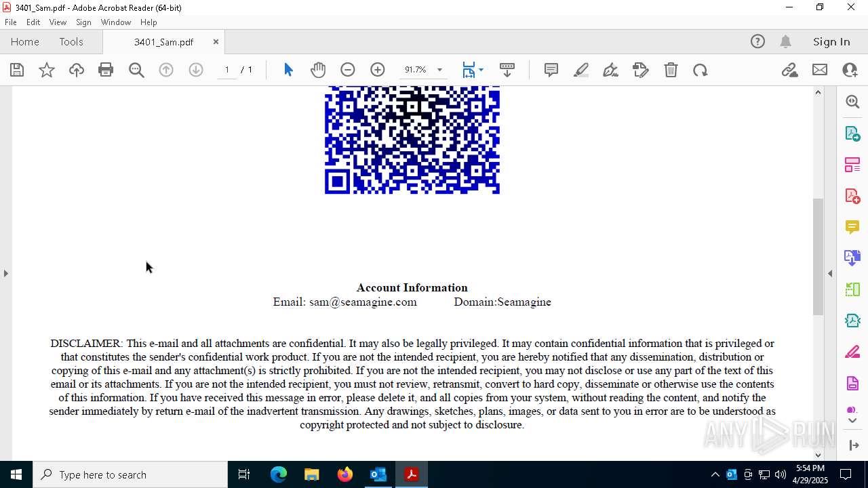Click the QR code image
This screenshot has height=488, width=868.
coord(412,140)
